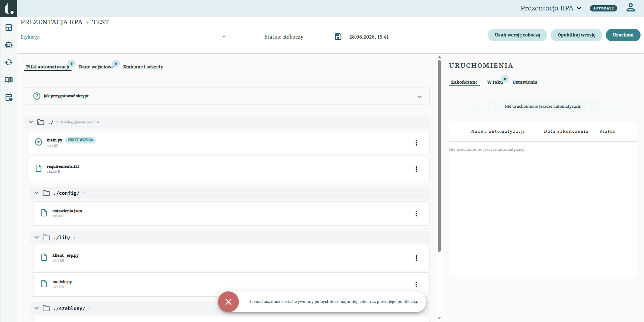Collapse the ./lib/ folder
The height and width of the screenshot is (322, 644).
[36, 238]
